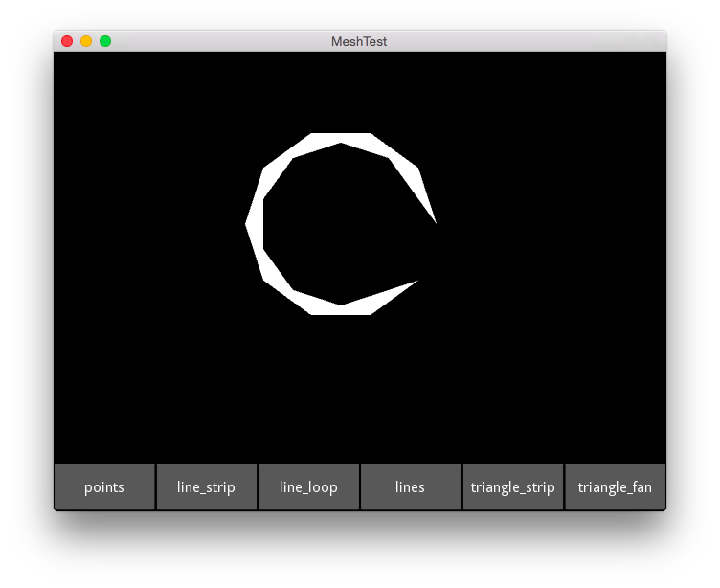This screenshot has width=720, height=588.
Task: Click the MeshTest title text
Action: 359,42
